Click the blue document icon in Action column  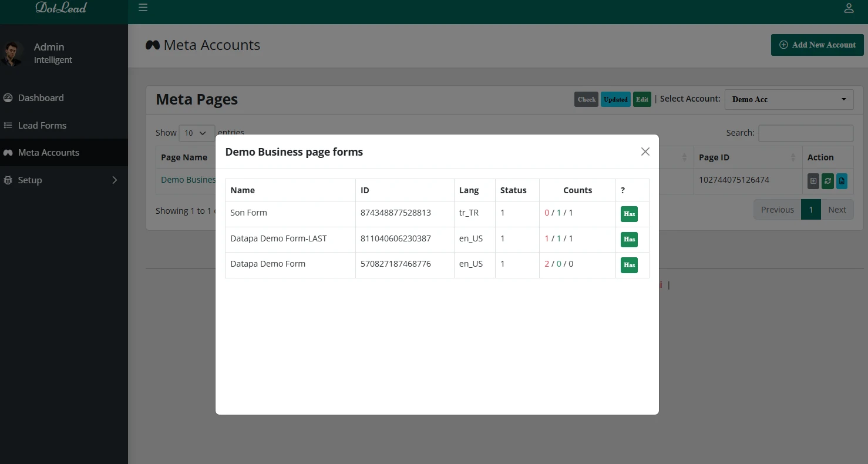pyautogui.click(x=842, y=181)
